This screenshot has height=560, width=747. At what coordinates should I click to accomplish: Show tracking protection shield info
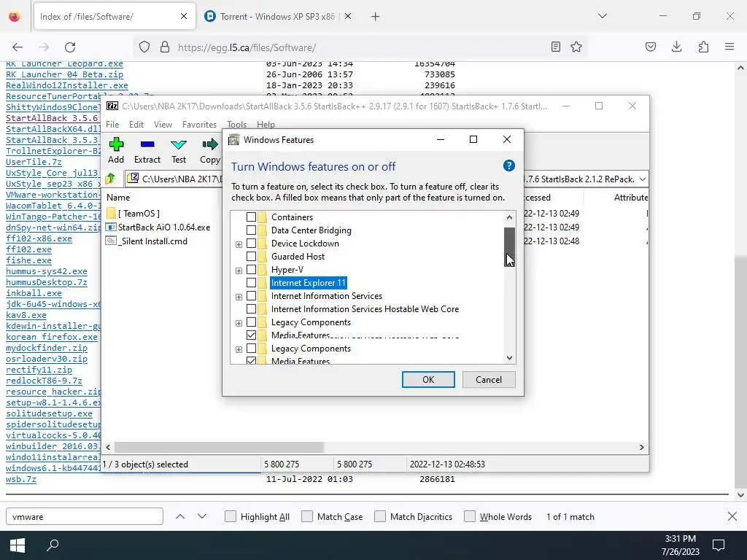tap(144, 47)
